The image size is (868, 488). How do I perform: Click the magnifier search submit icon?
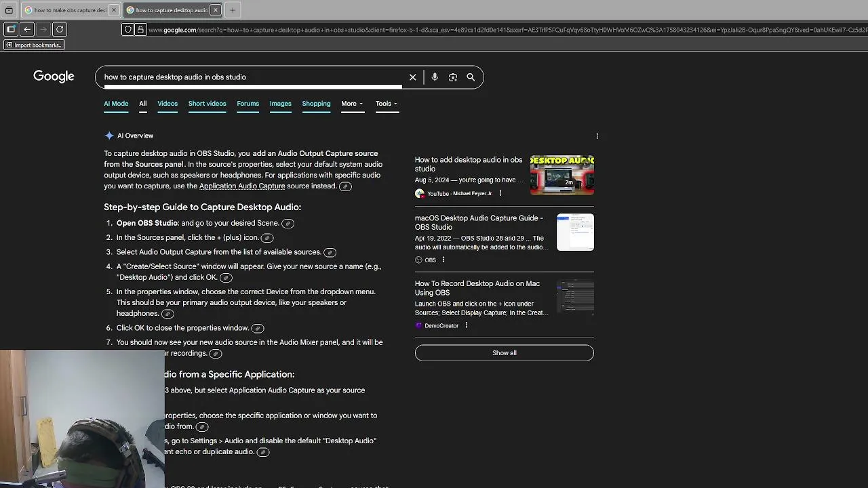[471, 77]
